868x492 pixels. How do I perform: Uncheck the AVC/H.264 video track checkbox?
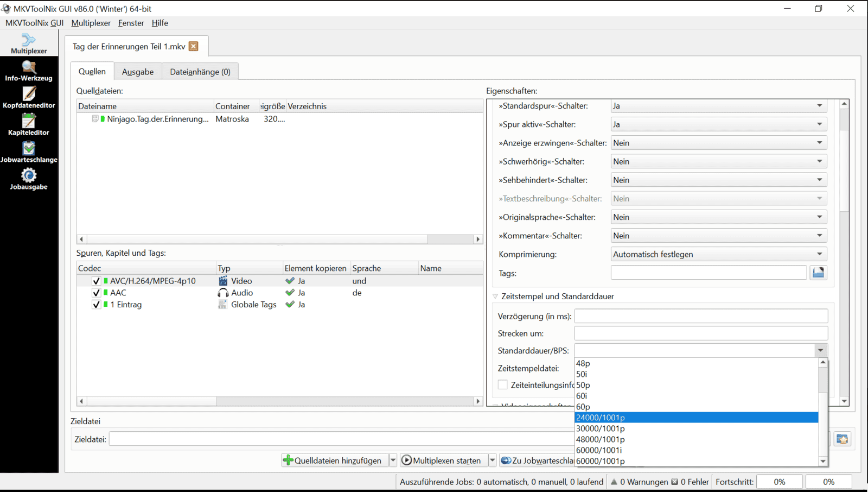[97, 281]
